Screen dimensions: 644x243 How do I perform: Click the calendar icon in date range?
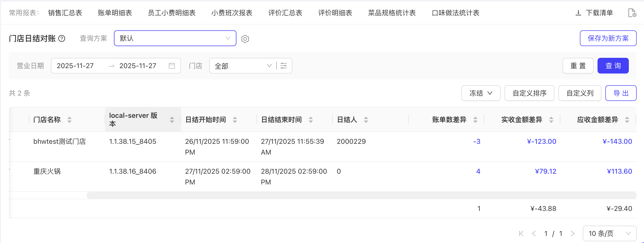tap(172, 66)
